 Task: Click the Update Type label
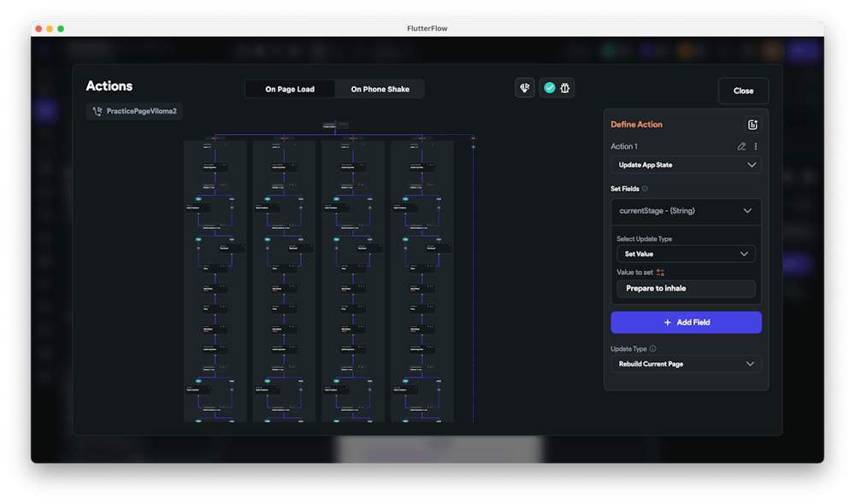(x=628, y=349)
